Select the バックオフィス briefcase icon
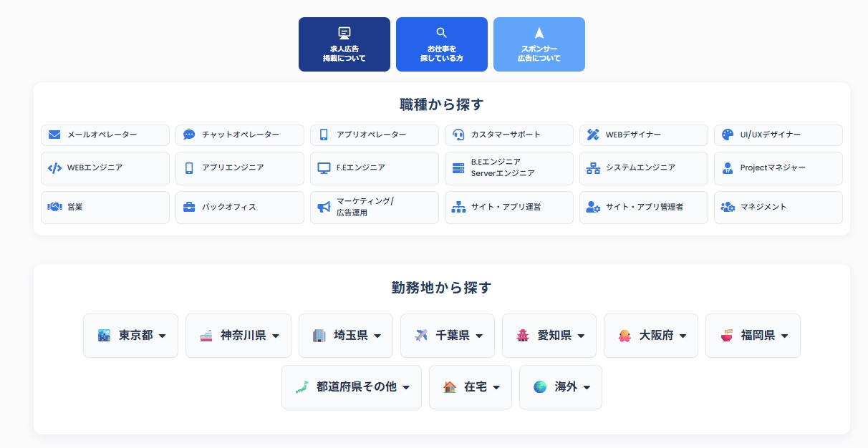Screen dimensions: 868x448 (188, 207)
